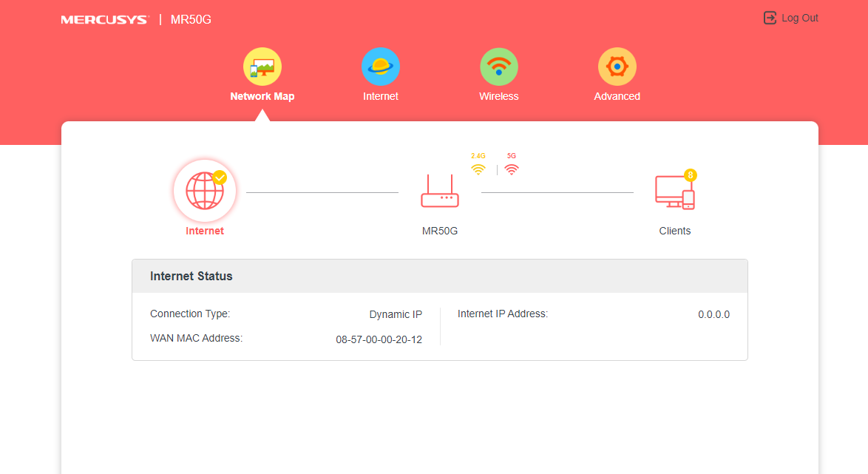Select the MR50G router icon
This screenshot has width=868, height=474.
(440, 192)
